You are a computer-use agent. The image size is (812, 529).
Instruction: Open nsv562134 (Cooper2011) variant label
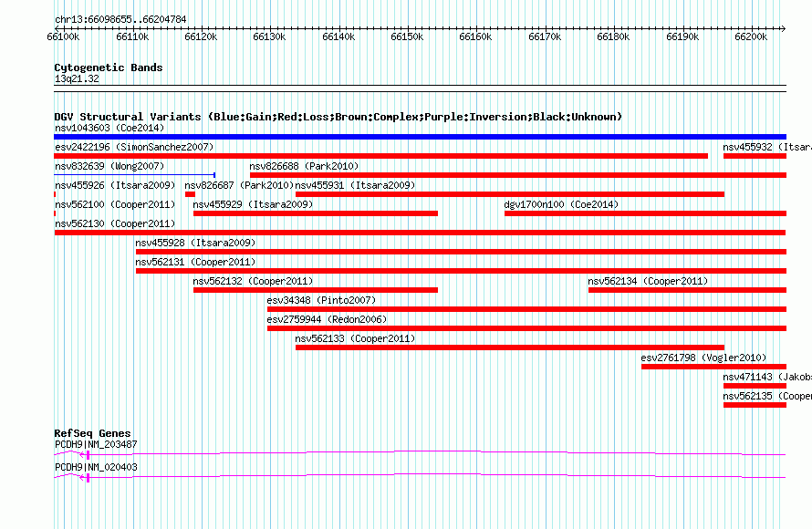click(648, 281)
